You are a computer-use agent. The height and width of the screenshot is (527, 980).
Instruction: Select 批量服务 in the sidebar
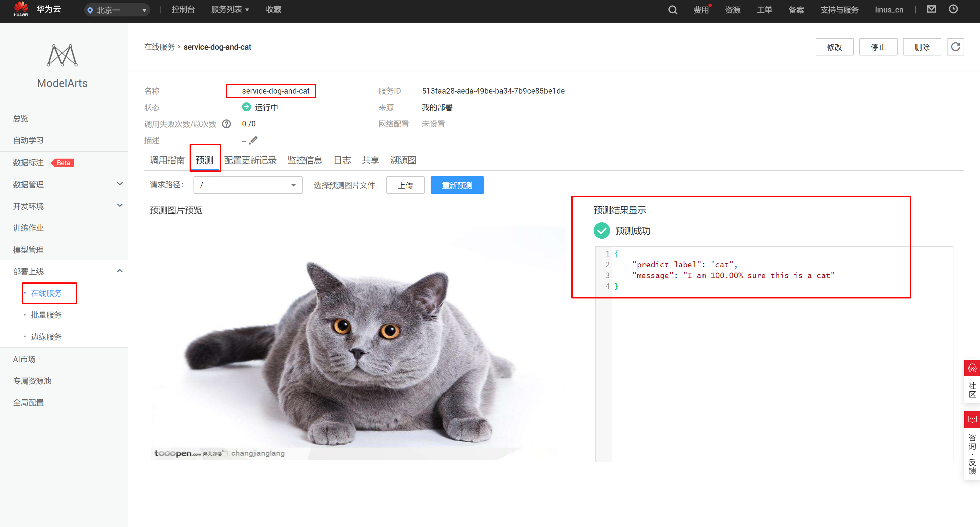tap(46, 315)
